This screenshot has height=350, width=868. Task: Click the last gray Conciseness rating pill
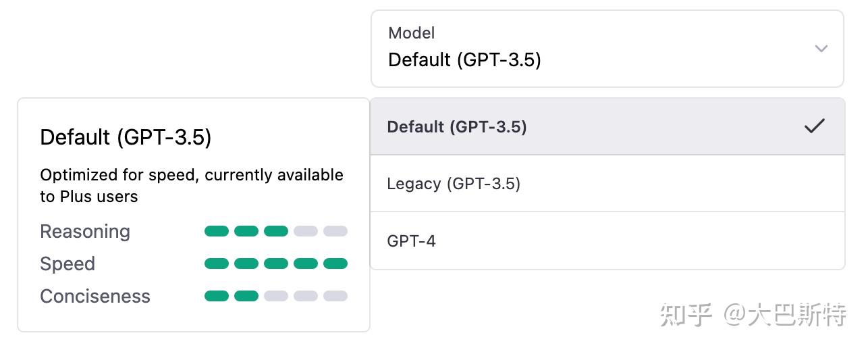(335, 296)
